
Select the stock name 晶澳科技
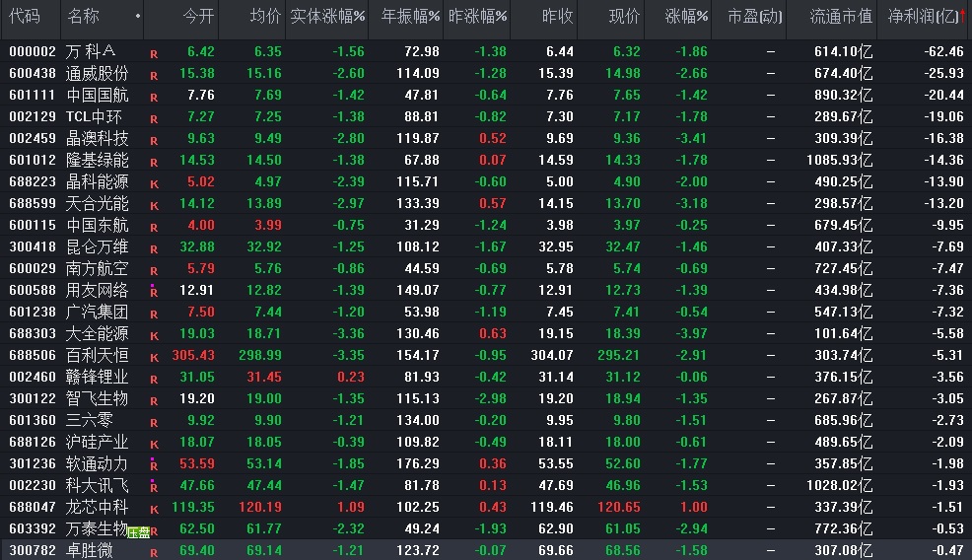point(98,138)
